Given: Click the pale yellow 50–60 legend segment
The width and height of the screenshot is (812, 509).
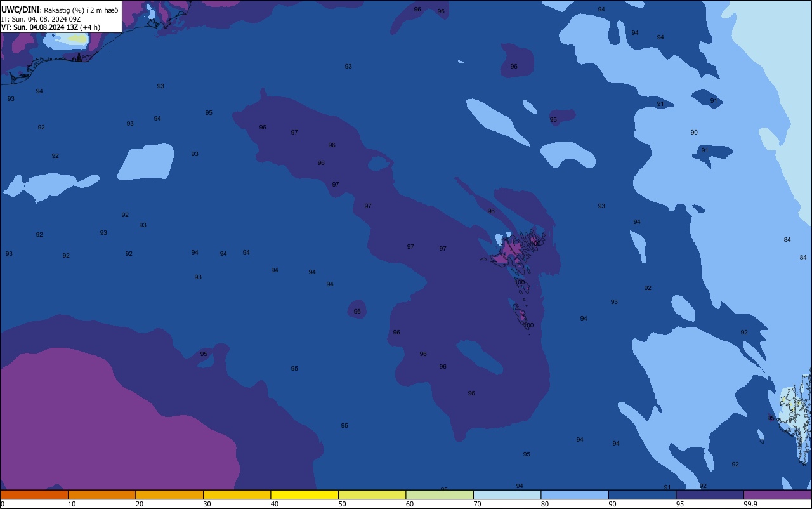Looking at the screenshot, I should coord(372,494).
